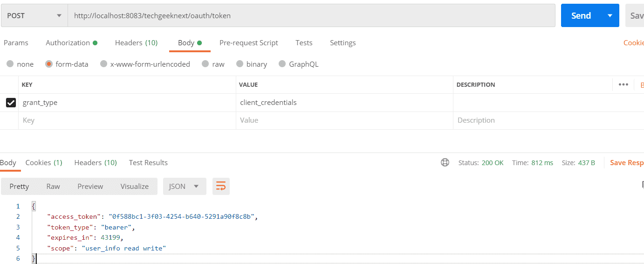Screen dimensions: 644x264
Task: Click the blue Send button
Action: [581, 15]
